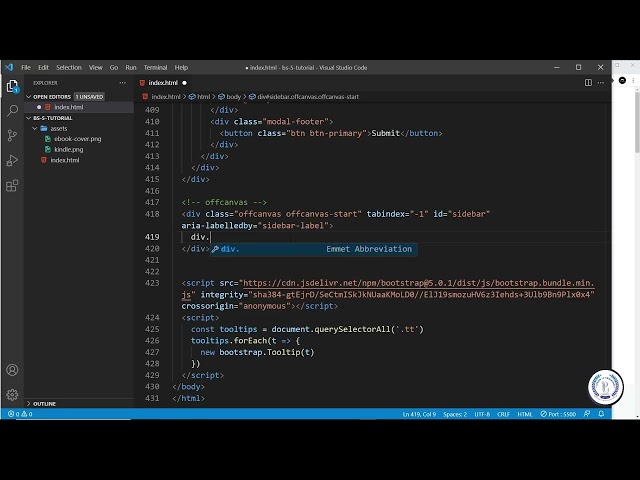
Task: Open the Extensions view
Action: 12,186
